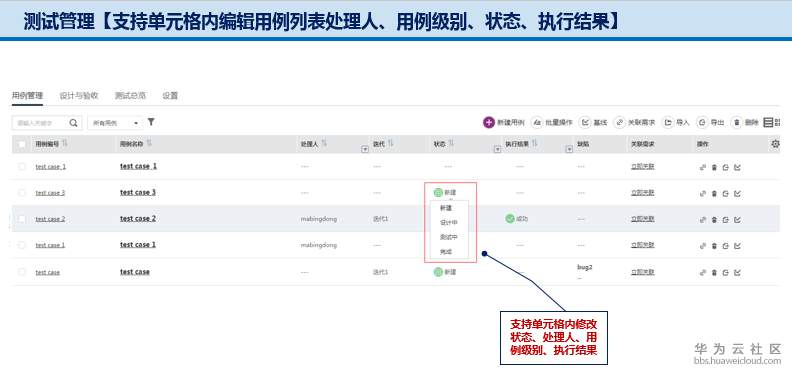Click export icon in test case 3 row

tap(726, 193)
